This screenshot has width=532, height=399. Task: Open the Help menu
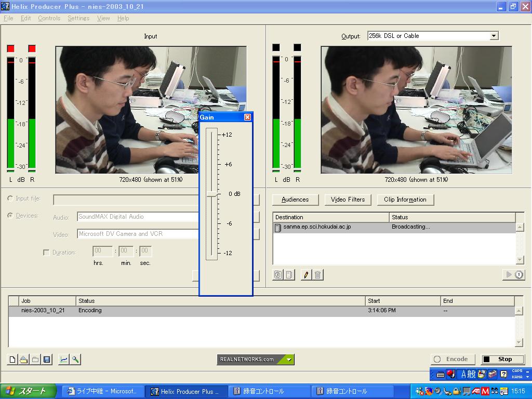point(123,18)
